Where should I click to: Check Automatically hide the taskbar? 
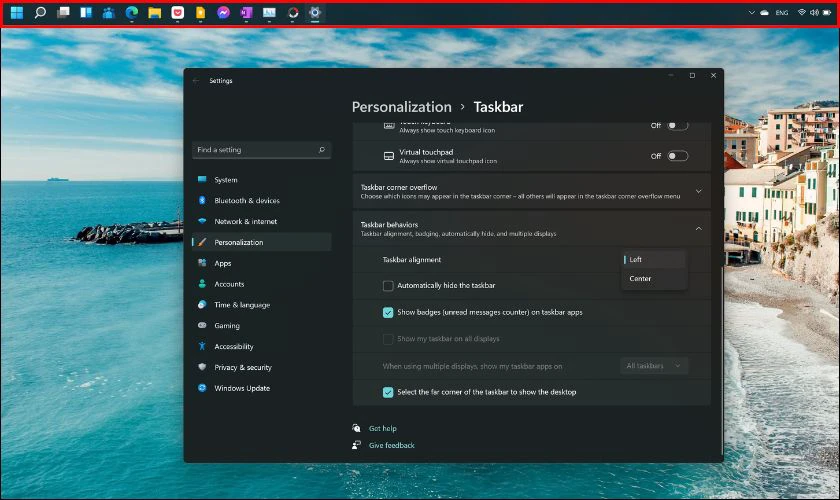(388, 286)
